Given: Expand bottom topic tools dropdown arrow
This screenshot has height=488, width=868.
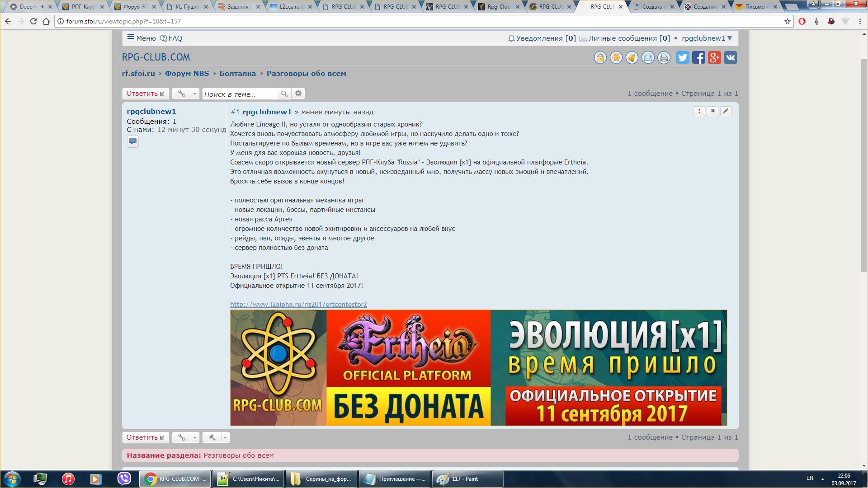Looking at the screenshot, I should coord(195,437).
